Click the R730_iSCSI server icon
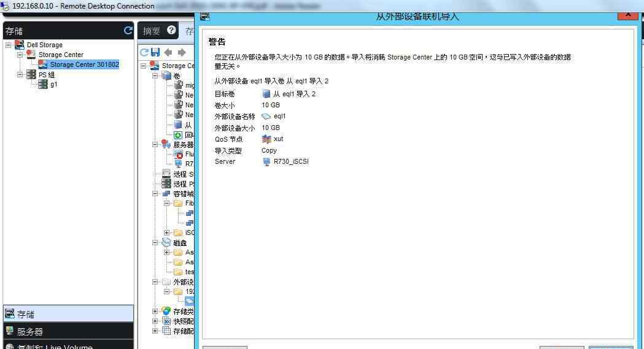 coord(266,161)
